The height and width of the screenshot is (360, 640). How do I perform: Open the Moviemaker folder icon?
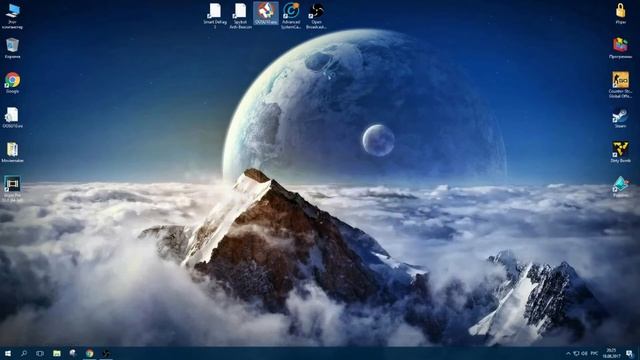click(x=12, y=152)
